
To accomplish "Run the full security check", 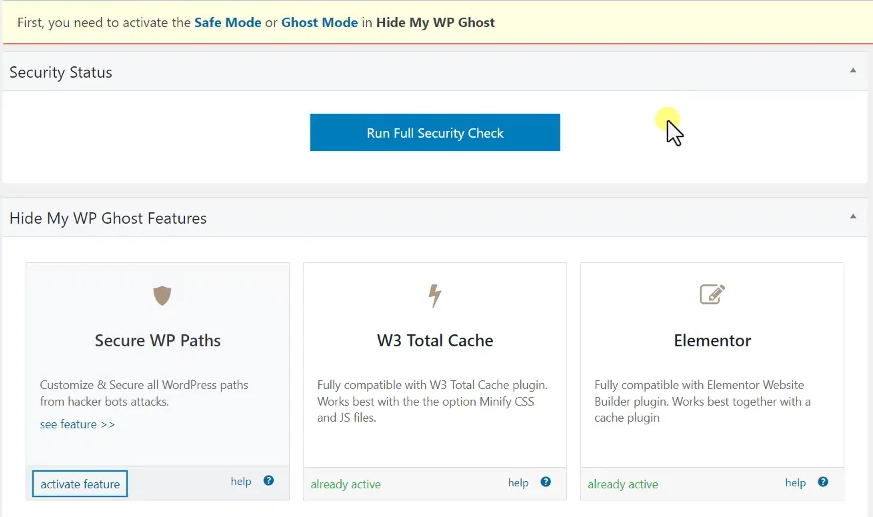I will [x=435, y=133].
